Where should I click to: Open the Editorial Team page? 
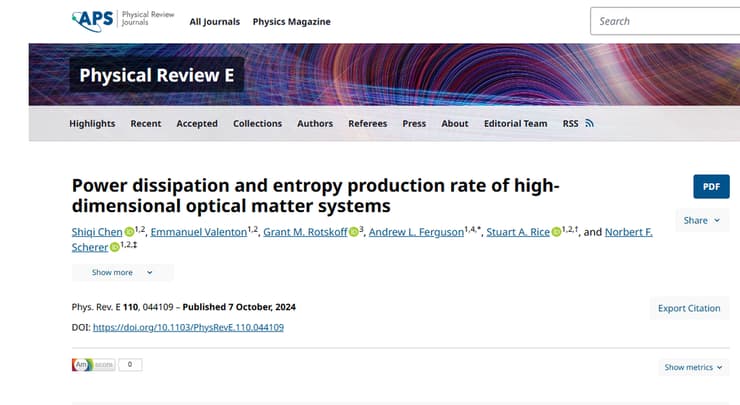pyautogui.click(x=515, y=124)
